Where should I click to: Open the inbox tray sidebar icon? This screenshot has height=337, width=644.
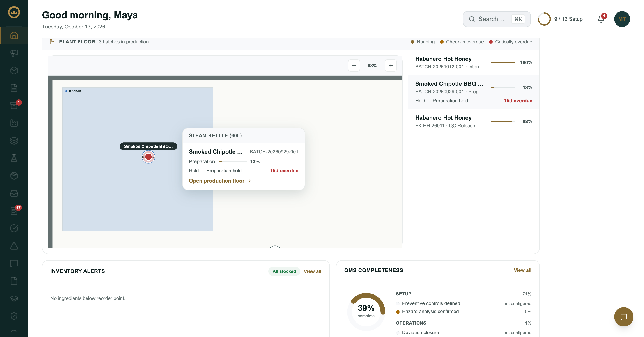point(14,193)
